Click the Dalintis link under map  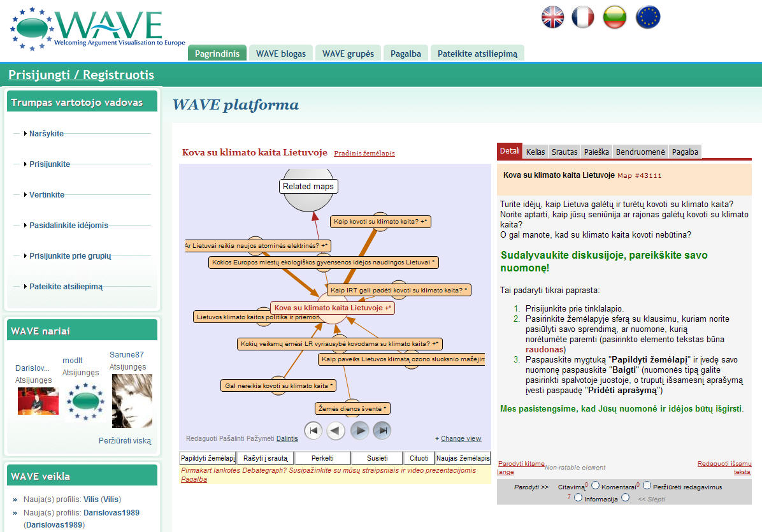pyautogui.click(x=287, y=438)
